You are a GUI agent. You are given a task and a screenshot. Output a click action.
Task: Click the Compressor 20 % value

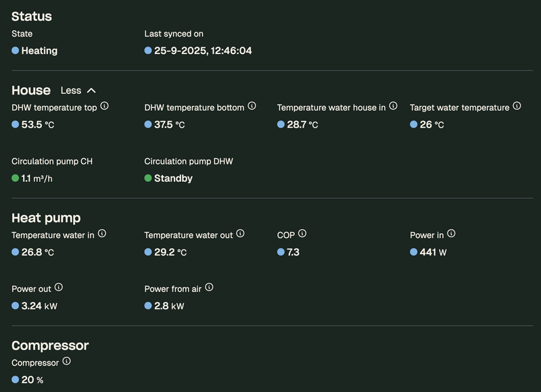coord(32,380)
